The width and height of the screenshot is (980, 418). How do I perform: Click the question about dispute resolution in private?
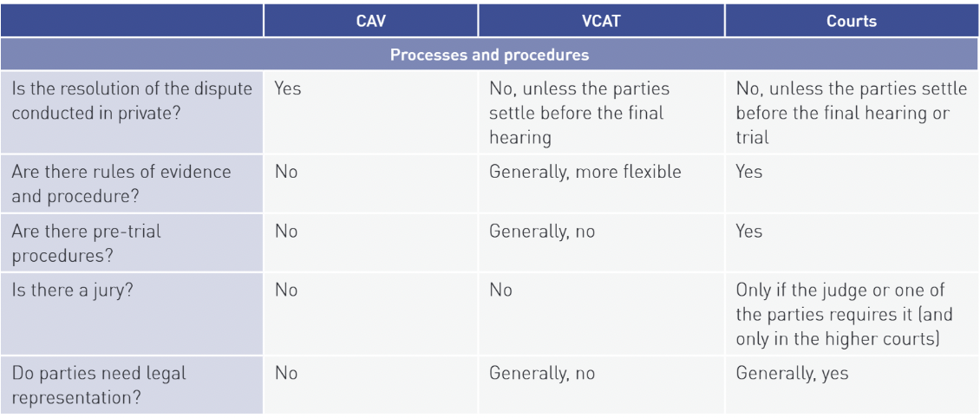point(132,101)
